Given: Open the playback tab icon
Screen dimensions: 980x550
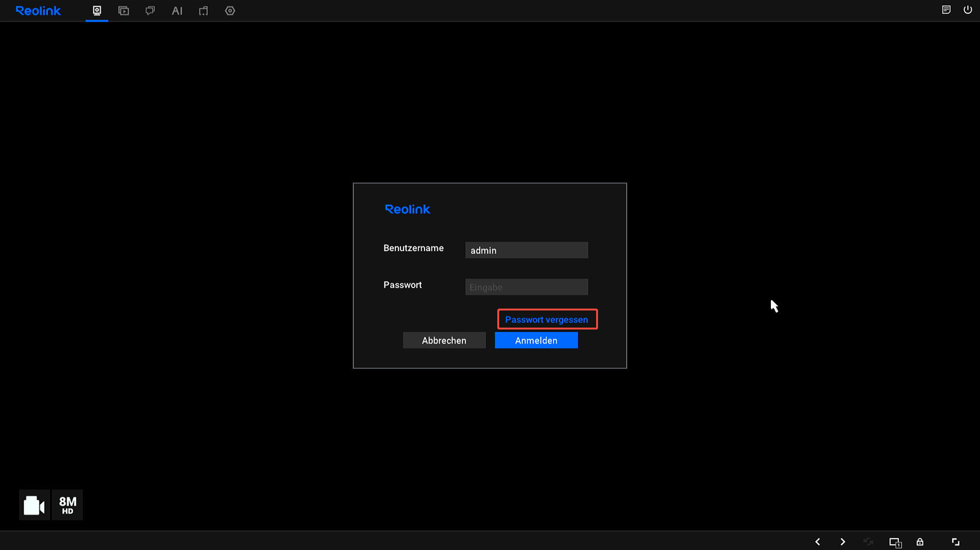Looking at the screenshot, I should (124, 11).
